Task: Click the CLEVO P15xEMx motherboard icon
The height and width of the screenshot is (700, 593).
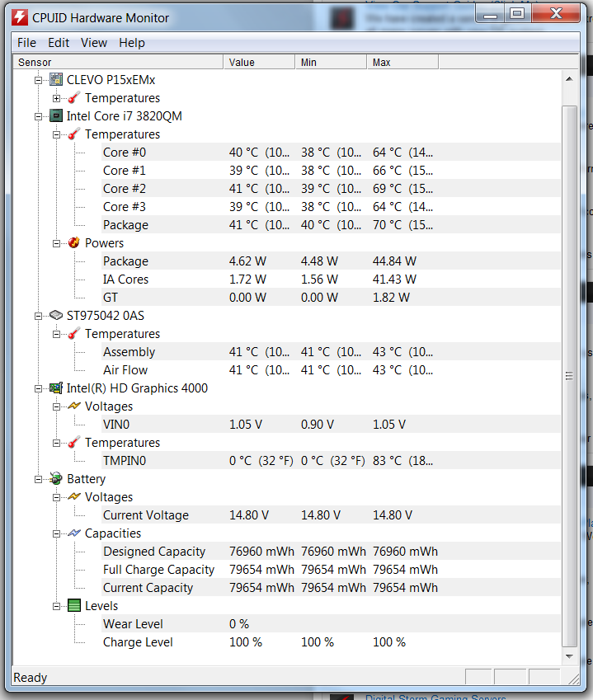Action: [x=56, y=79]
